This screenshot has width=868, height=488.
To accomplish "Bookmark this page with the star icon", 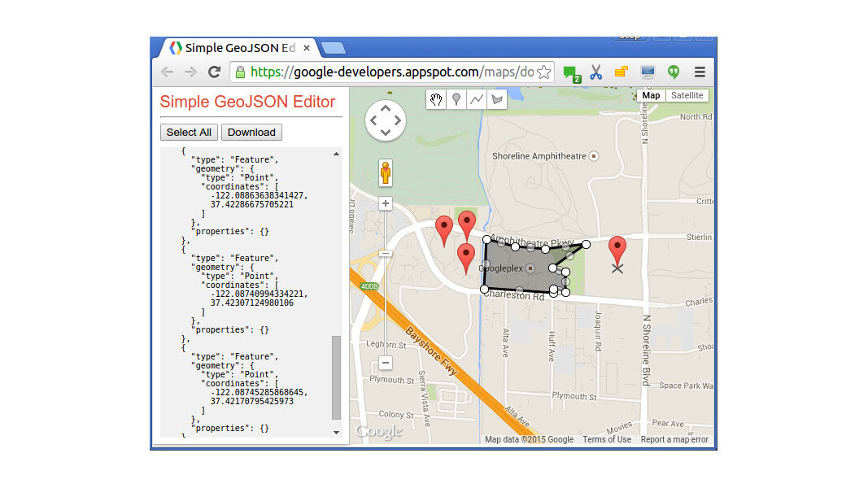I will [x=544, y=72].
